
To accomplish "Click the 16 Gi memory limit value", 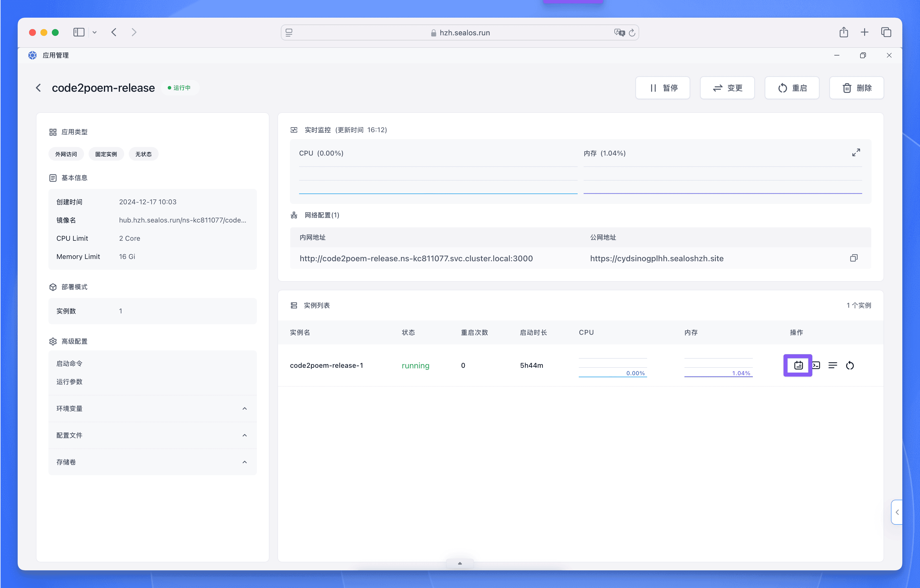I will coord(127,256).
